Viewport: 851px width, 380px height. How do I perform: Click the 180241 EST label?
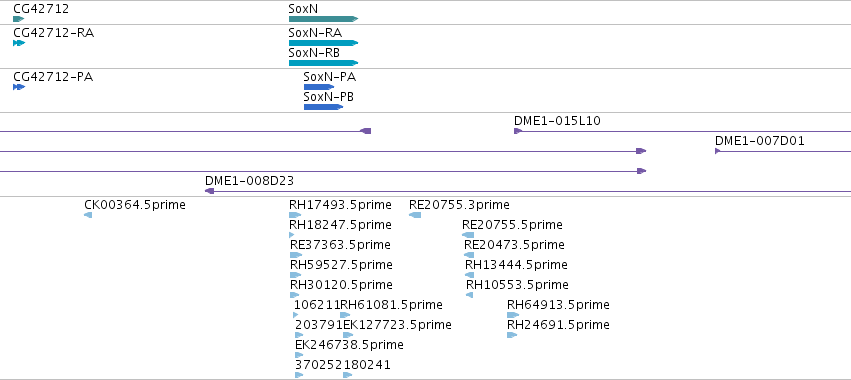pyautogui.click(x=367, y=365)
